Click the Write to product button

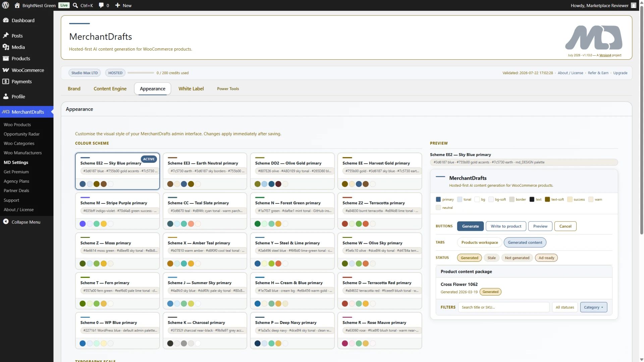coord(506,226)
